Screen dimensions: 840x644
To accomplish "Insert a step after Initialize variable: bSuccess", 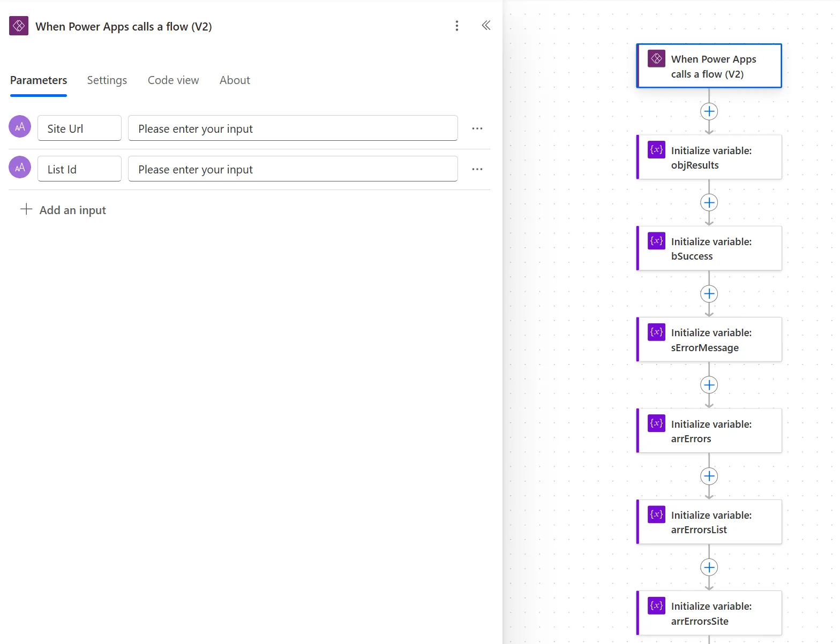I will click(x=709, y=294).
